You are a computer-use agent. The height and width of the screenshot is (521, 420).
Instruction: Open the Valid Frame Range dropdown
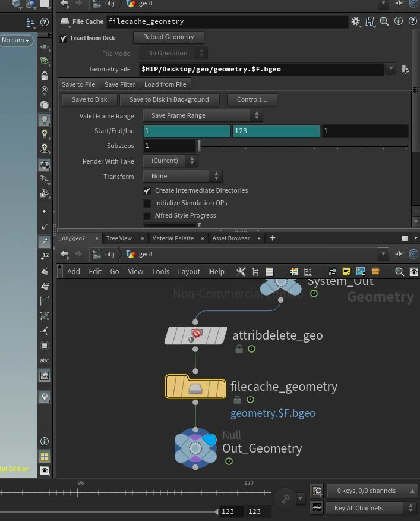203,116
